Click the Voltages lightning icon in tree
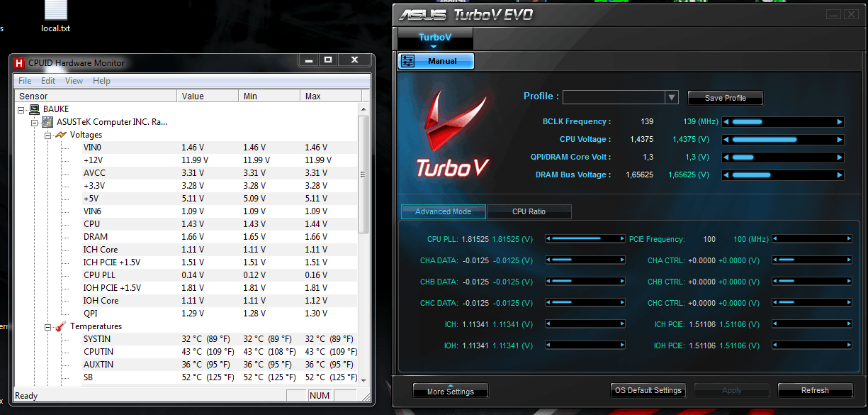This screenshot has height=415, width=868. pyautogui.click(x=62, y=134)
